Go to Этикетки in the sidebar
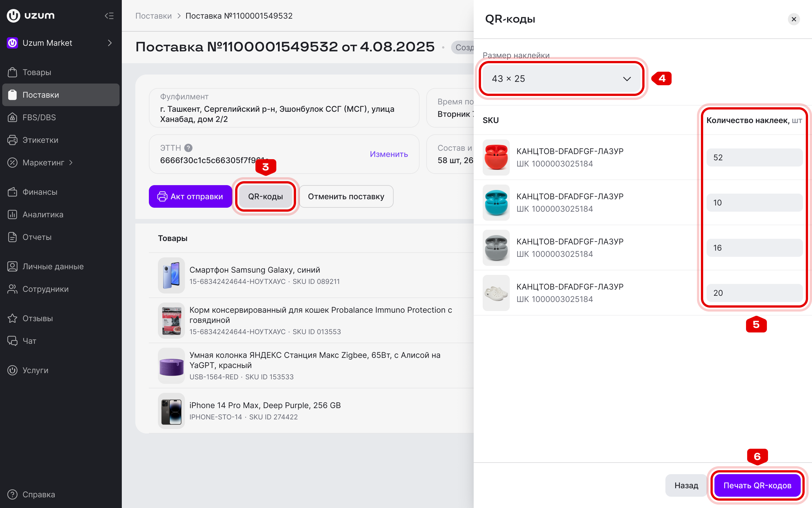The width and height of the screenshot is (812, 508). (x=61, y=140)
